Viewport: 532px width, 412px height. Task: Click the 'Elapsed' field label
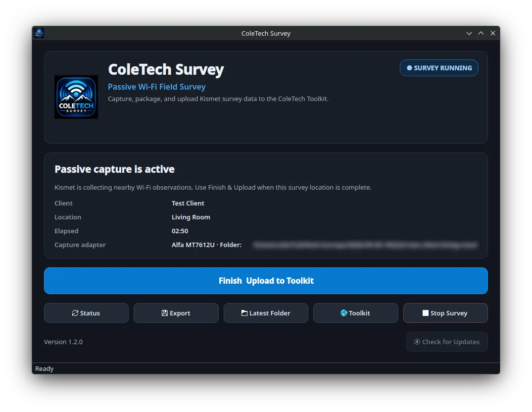(66, 231)
